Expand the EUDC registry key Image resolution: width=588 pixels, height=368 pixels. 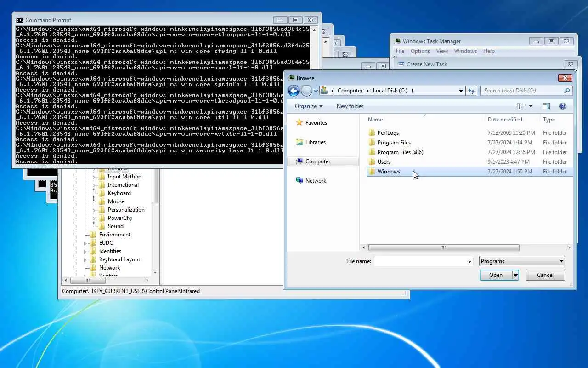(x=85, y=243)
